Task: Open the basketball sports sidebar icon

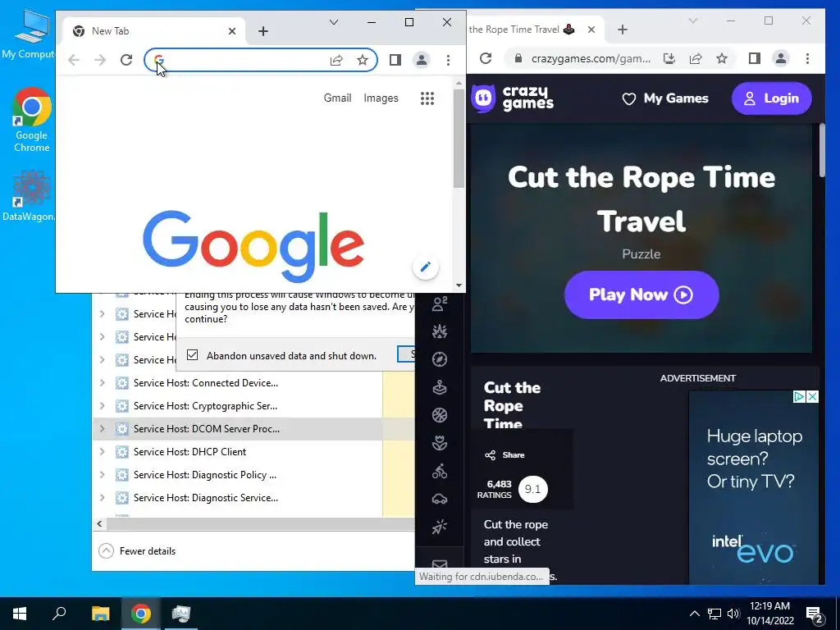Action: (440, 415)
